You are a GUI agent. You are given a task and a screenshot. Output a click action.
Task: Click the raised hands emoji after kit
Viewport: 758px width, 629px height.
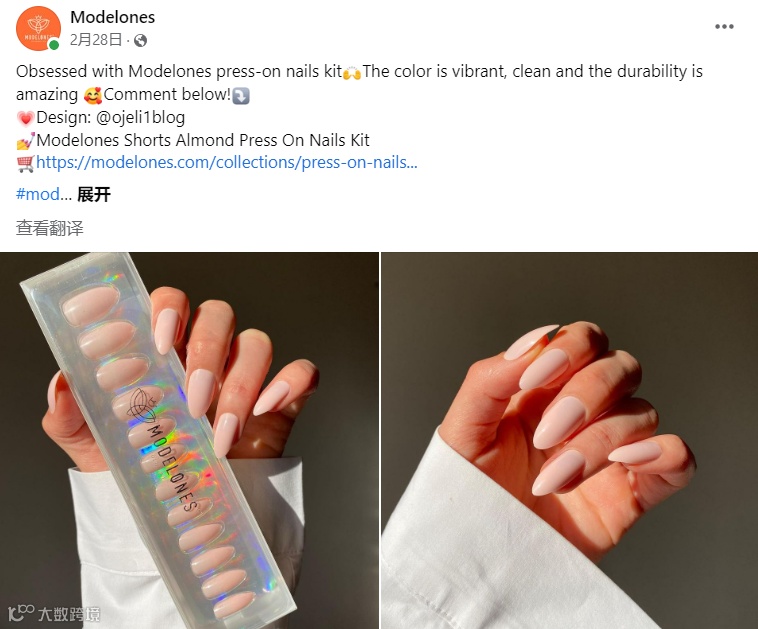pos(352,73)
